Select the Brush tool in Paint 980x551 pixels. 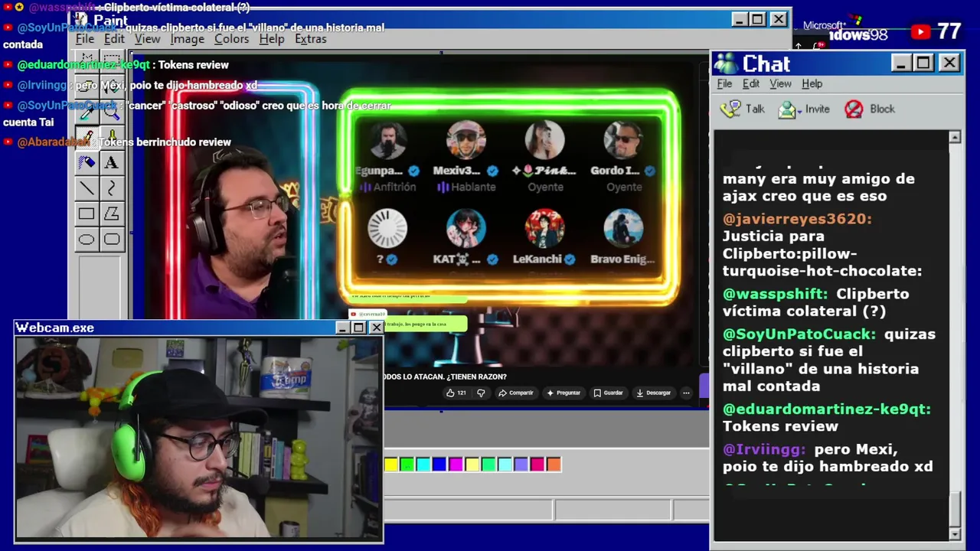click(x=112, y=137)
